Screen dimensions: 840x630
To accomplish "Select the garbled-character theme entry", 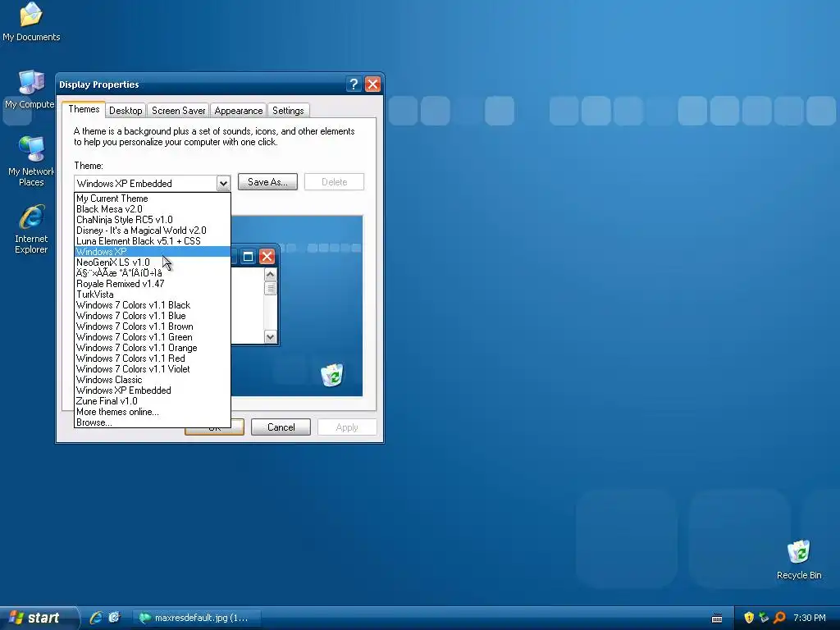I will (153, 273).
